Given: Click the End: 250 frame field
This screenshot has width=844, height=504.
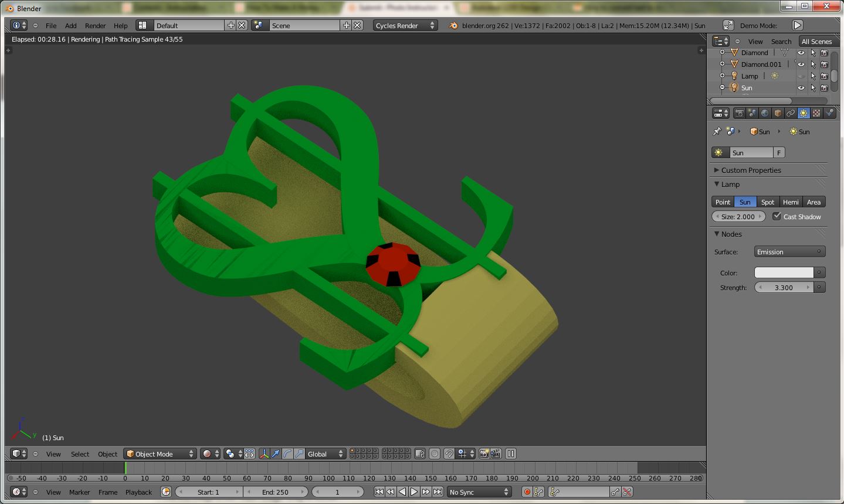Looking at the screenshot, I should (x=276, y=492).
